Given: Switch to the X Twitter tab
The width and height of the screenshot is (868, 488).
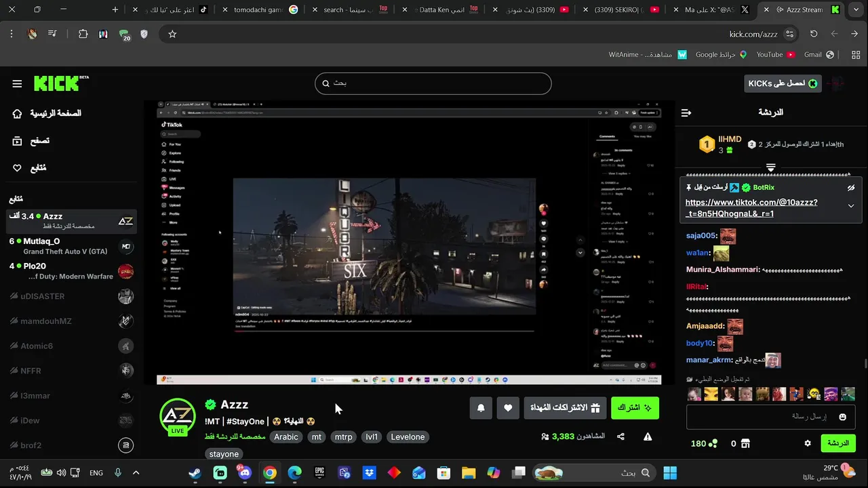Looking at the screenshot, I should pyautogui.click(x=713, y=9).
